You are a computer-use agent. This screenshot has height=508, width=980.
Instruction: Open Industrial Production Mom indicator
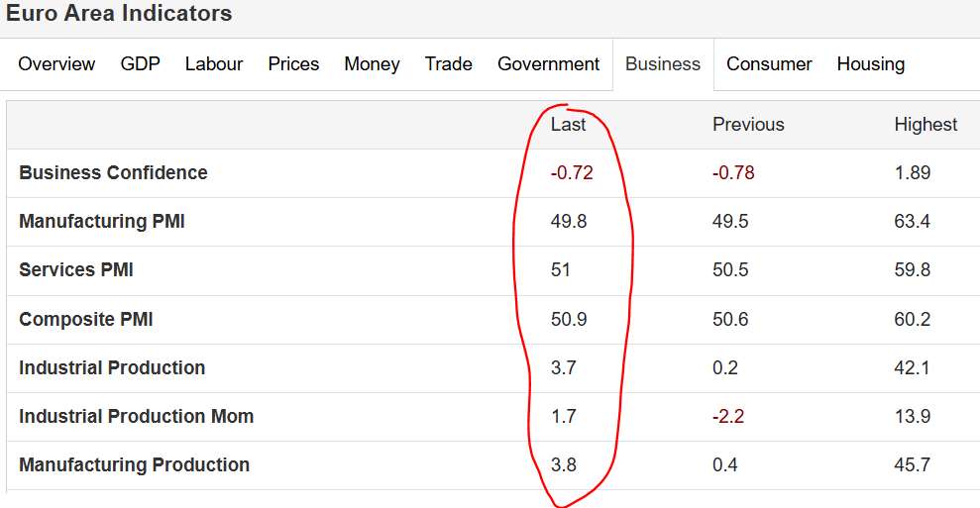(x=137, y=416)
